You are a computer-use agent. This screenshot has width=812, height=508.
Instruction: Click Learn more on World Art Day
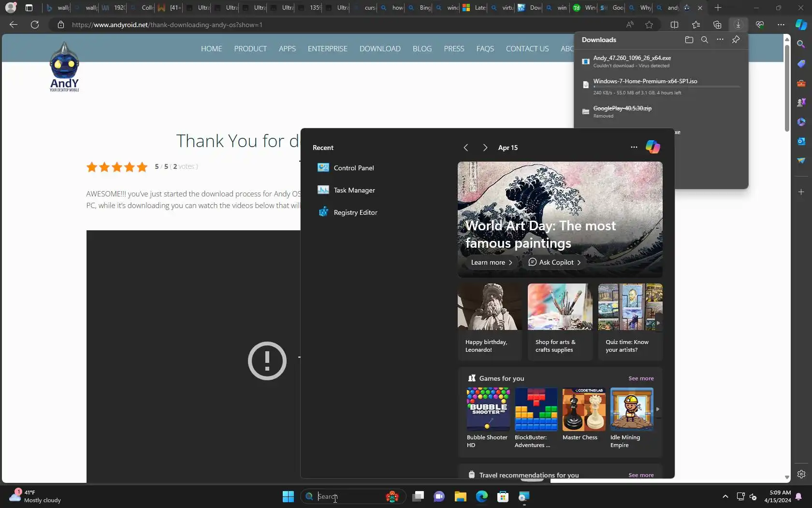click(491, 262)
